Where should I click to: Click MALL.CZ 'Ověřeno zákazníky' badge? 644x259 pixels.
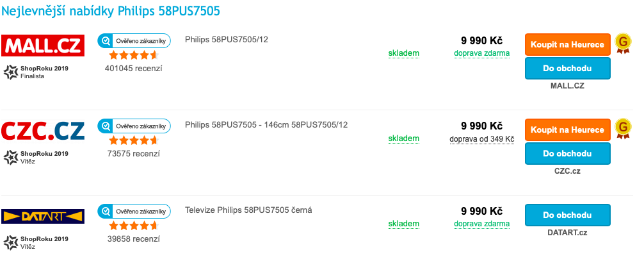[x=134, y=41]
